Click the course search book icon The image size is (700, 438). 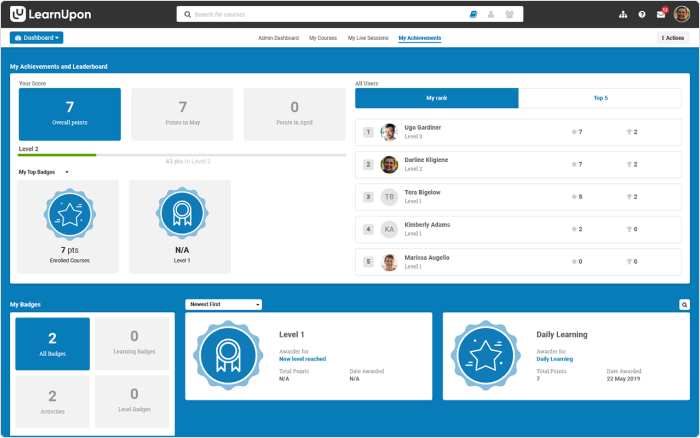click(x=473, y=15)
